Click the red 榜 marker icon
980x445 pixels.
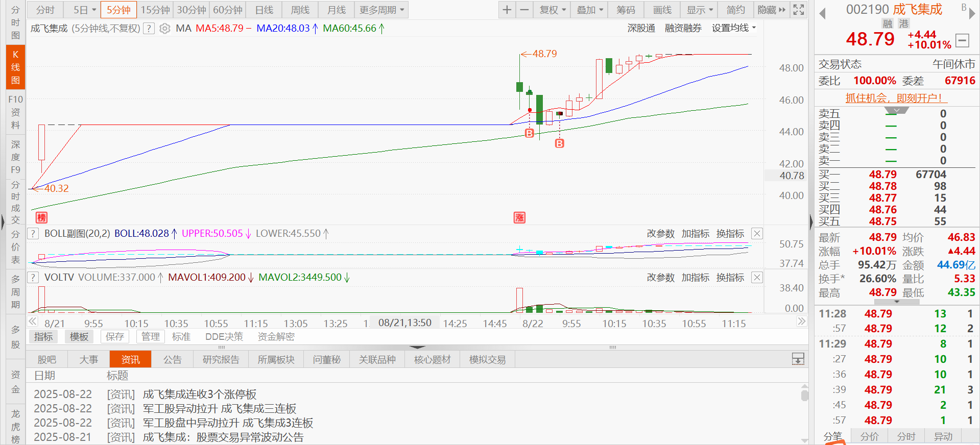41,218
